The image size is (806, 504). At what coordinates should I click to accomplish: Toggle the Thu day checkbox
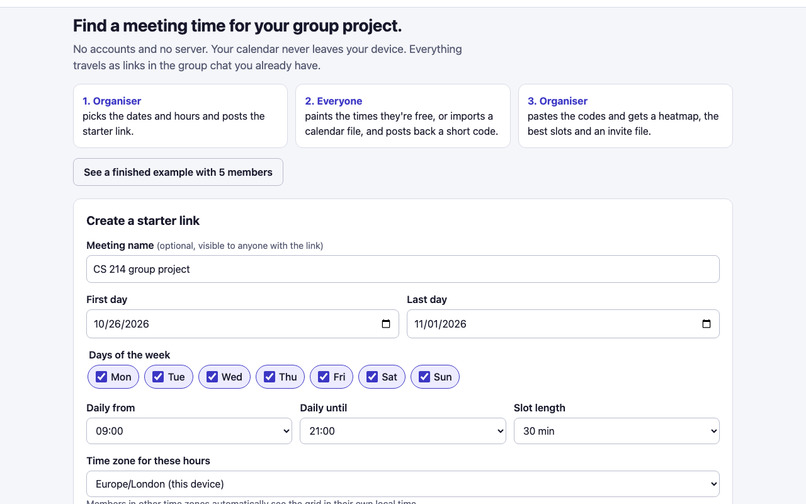pyautogui.click(x=269, y=377)
